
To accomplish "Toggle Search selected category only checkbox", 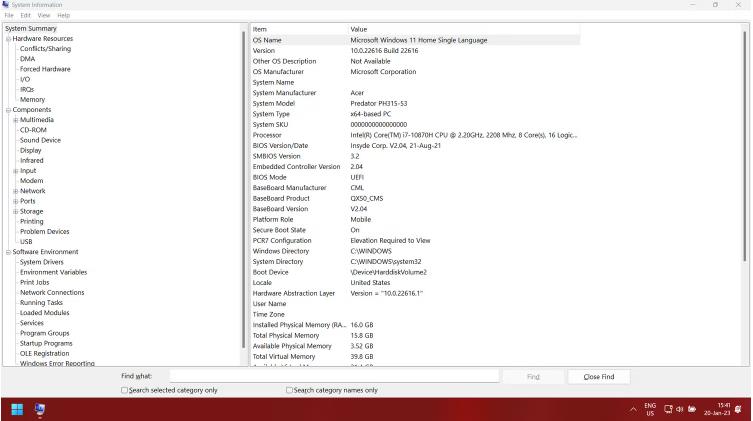I will 124,390.
